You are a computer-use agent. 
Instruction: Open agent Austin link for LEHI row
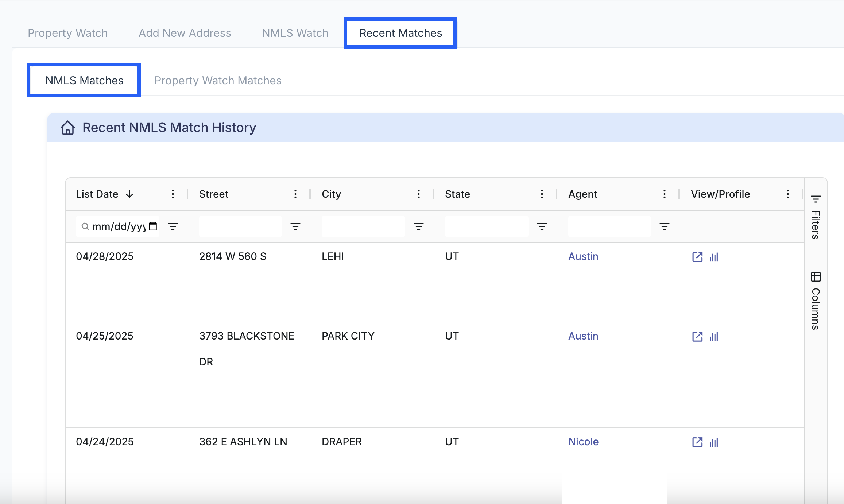coord(583,256)
